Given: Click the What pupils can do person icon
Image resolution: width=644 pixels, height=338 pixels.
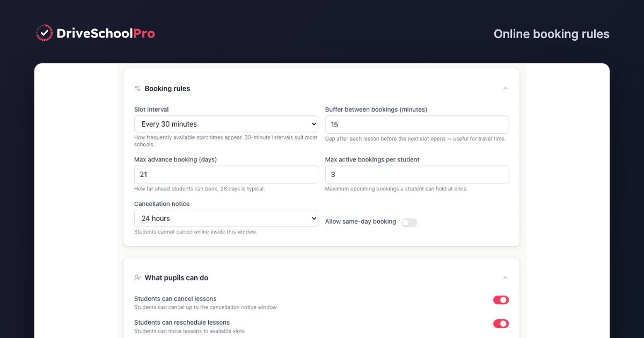Looking at the screenshot, I should [x=137, y=278].
